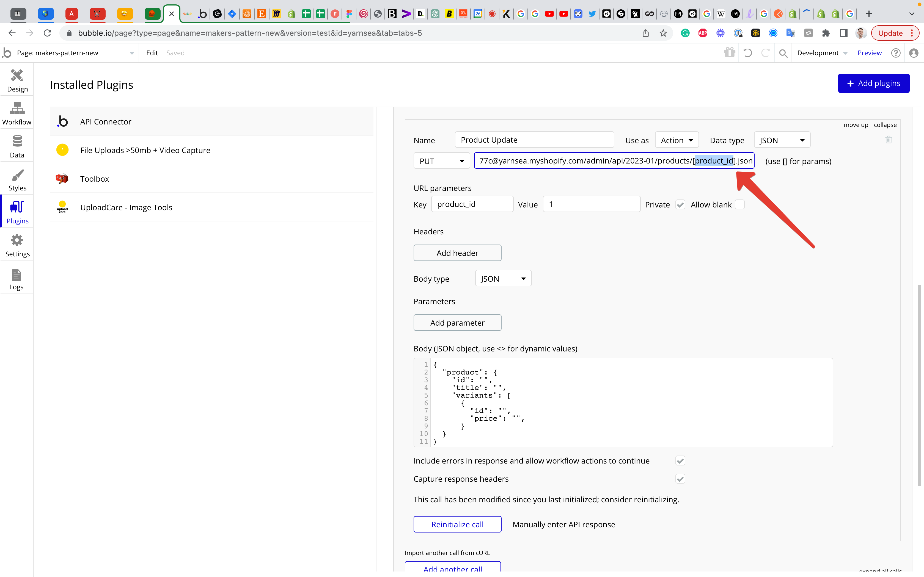
Task: Toggle the Private checkbox for product_id
Action: (x=680, y=204)
